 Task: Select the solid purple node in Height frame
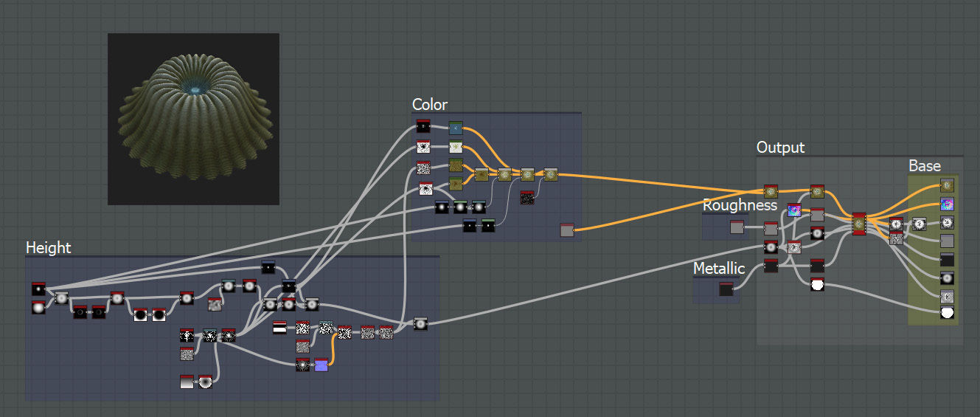click(x=321, y=365)
